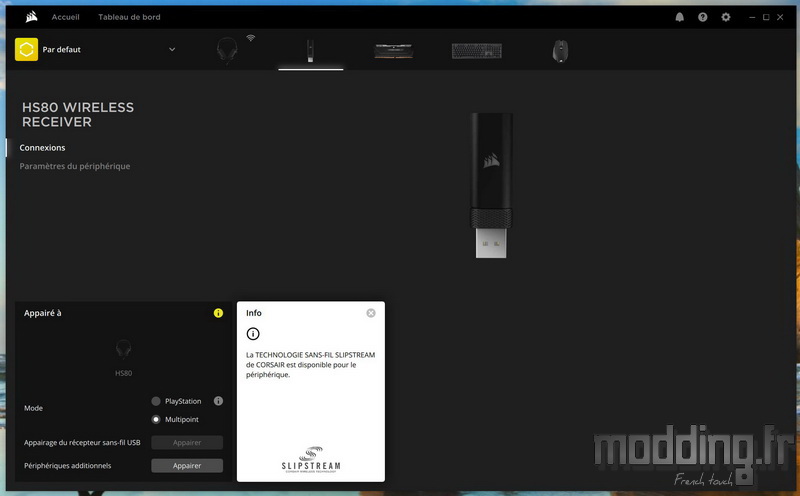Click the USB receiver image
Viewport: 800px width, 496px height.
tap(491, 185)
